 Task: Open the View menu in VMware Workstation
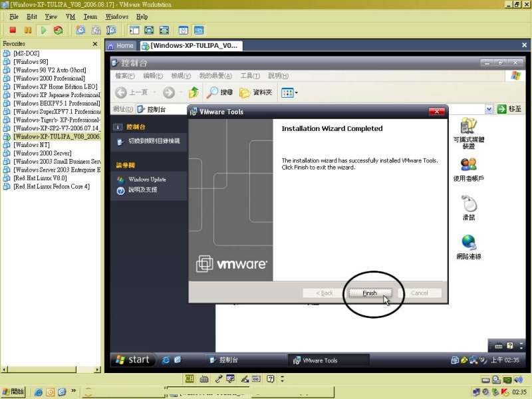[x=51, y=17]
